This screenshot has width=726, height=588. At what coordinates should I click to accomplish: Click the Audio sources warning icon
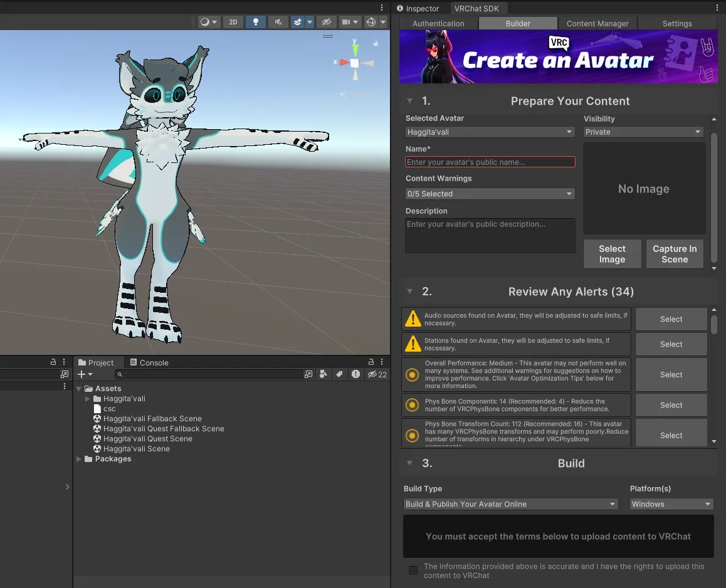click(413, 319)
